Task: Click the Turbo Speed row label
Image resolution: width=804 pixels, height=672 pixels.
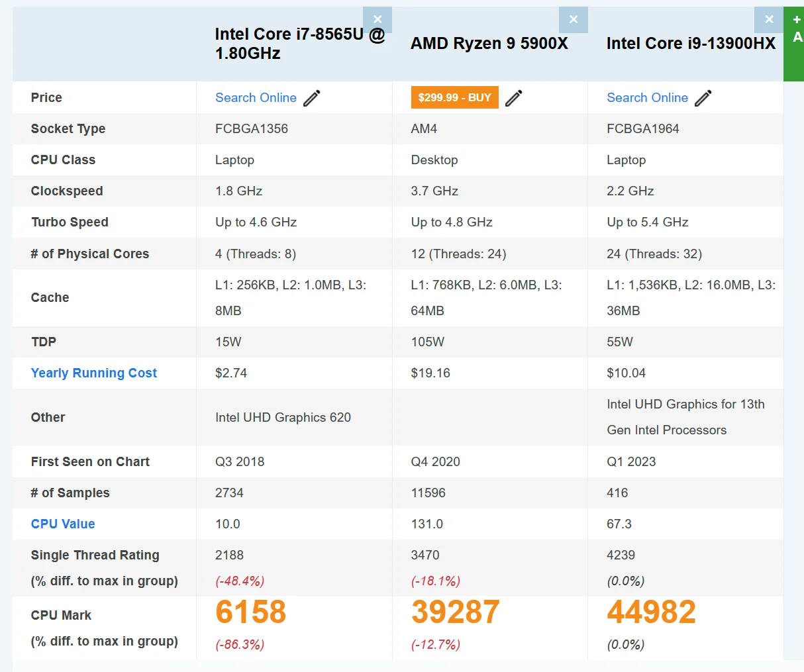Action: point(70,222)
